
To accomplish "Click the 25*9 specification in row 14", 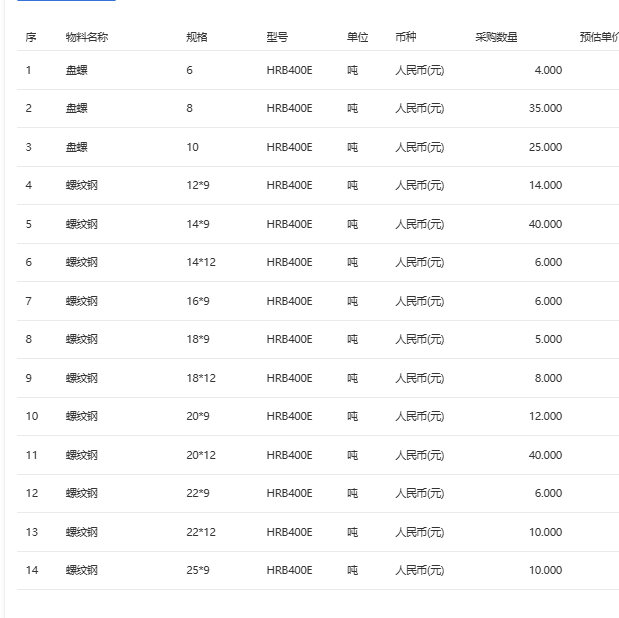I will (198, 570).
